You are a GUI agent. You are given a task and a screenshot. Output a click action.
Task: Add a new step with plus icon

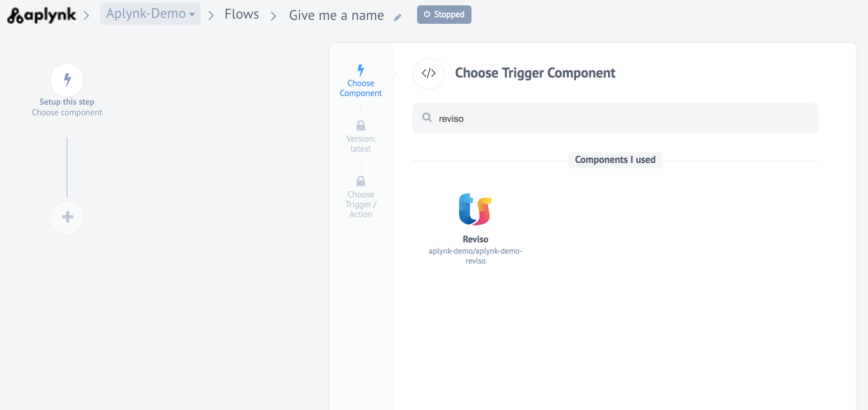[67, 217]
